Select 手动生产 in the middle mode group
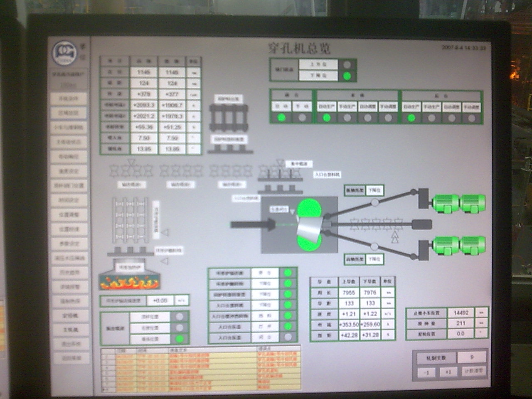 (347, 107)
